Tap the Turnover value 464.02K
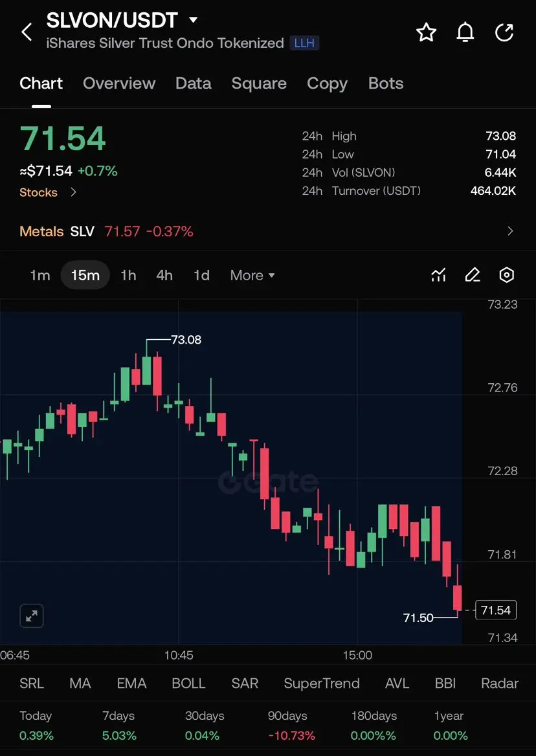This screenshot has height=756, width=536. pyautogui.click(x=493, y=191)
